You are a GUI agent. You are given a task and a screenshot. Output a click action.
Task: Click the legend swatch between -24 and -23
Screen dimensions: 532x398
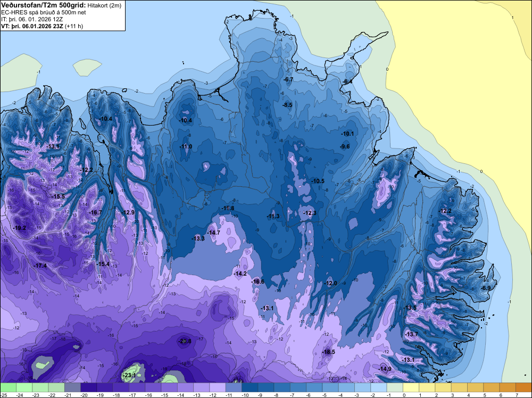(24, 387)
